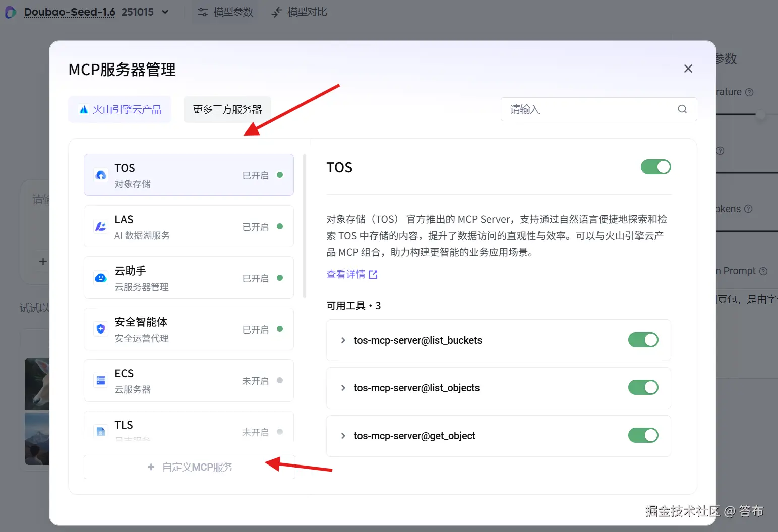Click the 模型对比 compare icon

click(276, 12)
